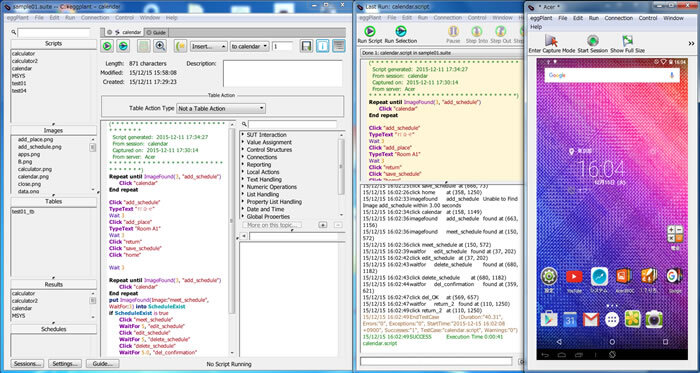This screenshot has height=373, width=700.
Task: Click the capture image bracket icon in editor toolbar
Action: (180, 46)
